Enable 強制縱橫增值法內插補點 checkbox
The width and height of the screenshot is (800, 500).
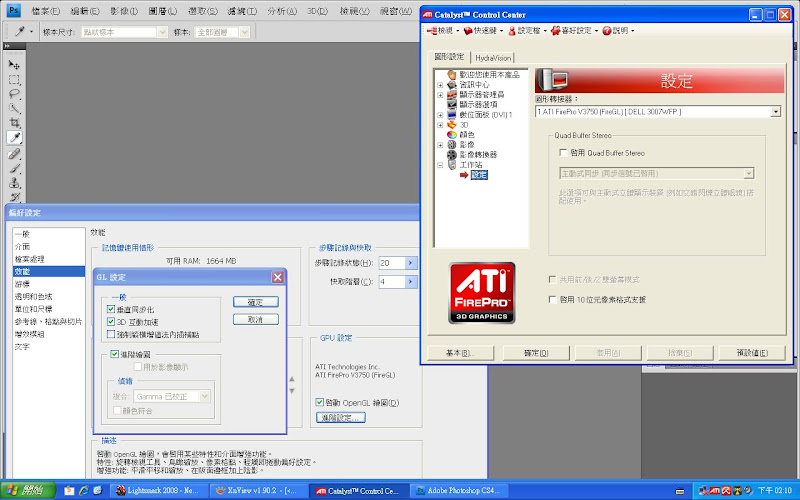111,334
